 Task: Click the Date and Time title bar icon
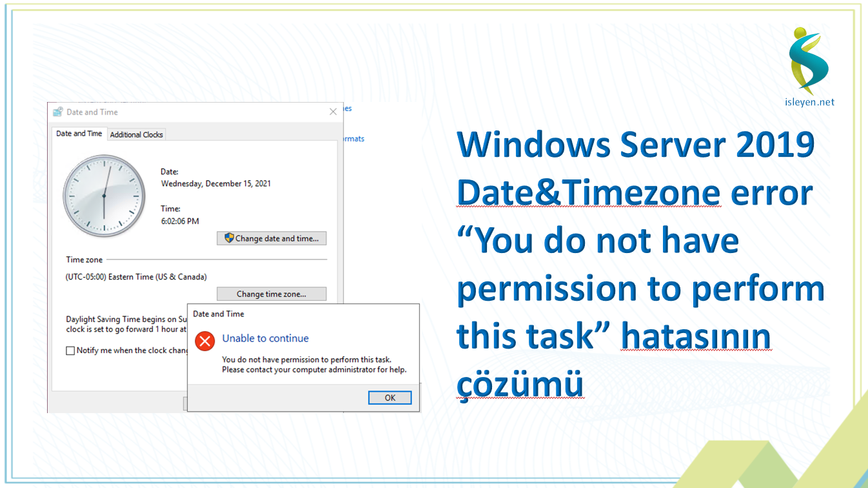pyautogui.click(x=58, y=112)
